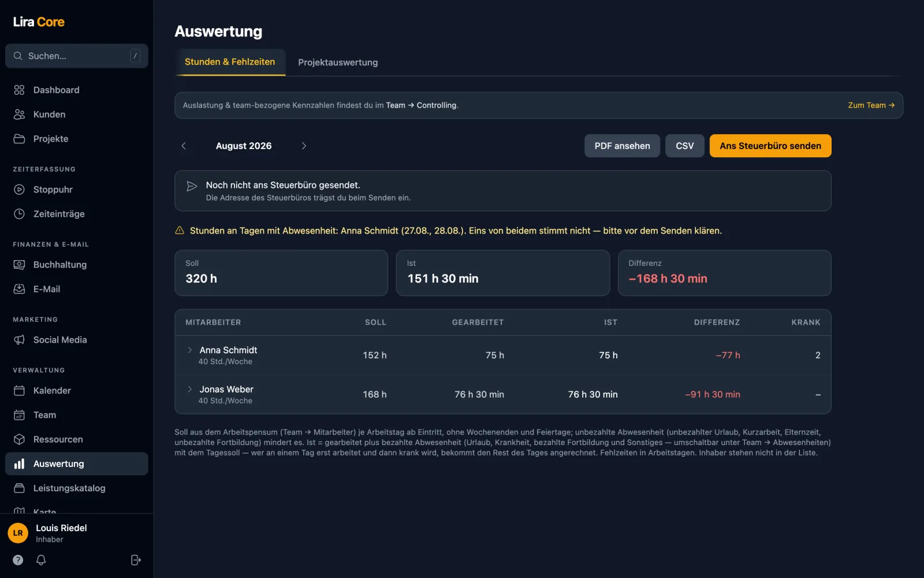
Task: Open Buchhaltung in the sidebar
Action: [76, 265]
